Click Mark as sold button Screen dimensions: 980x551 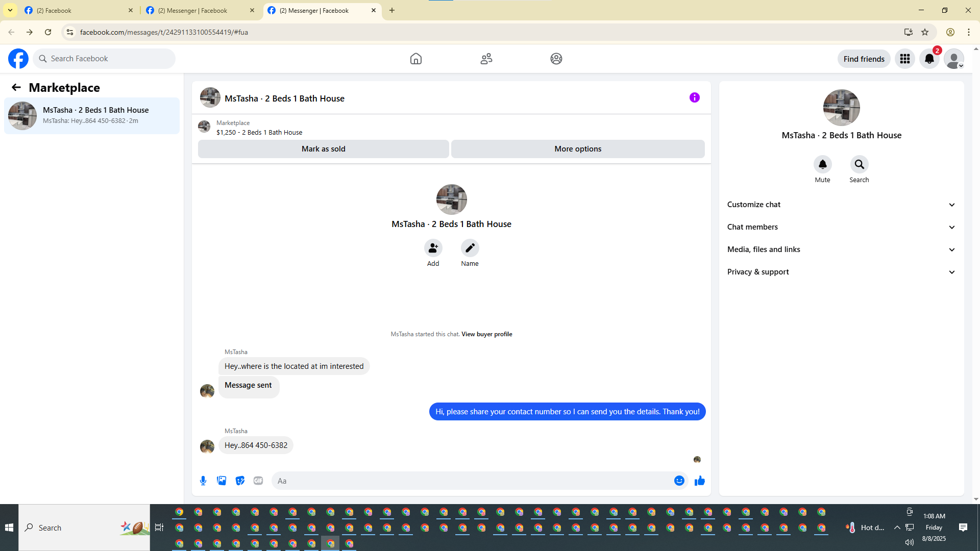(x=323, y=149)
